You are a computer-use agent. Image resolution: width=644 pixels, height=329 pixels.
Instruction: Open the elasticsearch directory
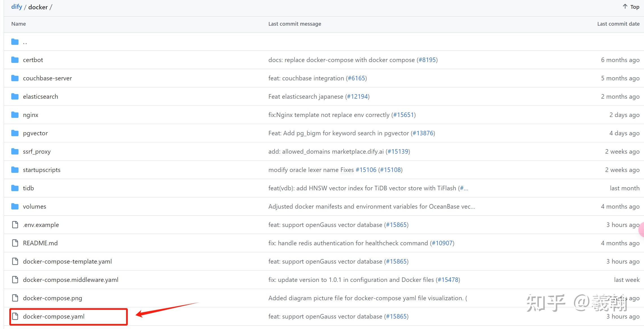pos(40,96)
